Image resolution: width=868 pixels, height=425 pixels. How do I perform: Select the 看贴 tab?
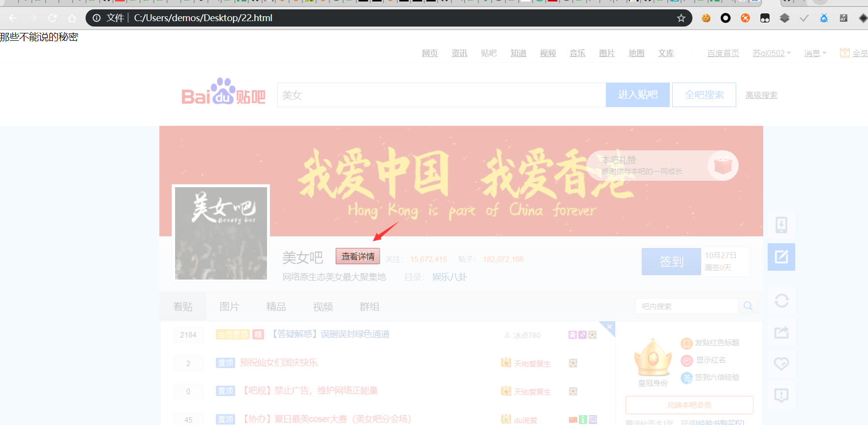click(183, 307)
